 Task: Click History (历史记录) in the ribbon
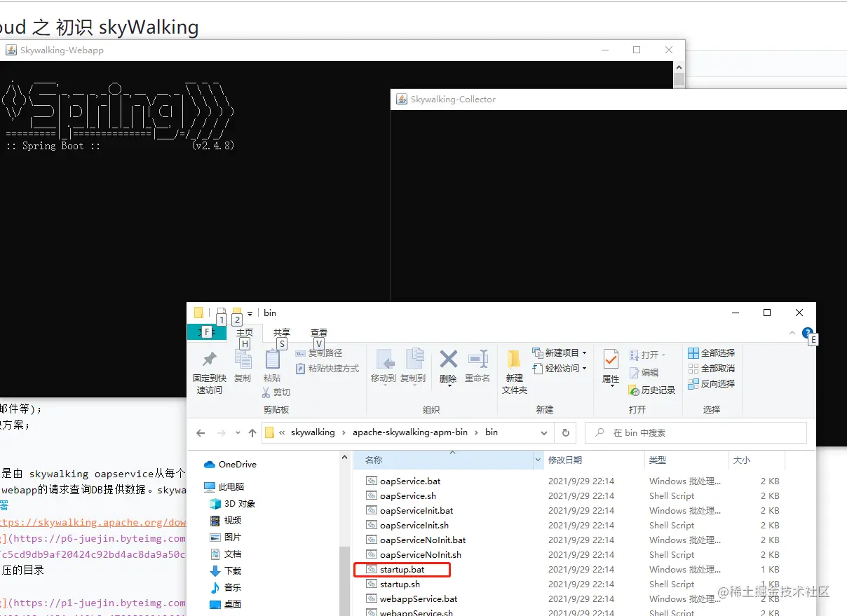[x=652, y=390]
